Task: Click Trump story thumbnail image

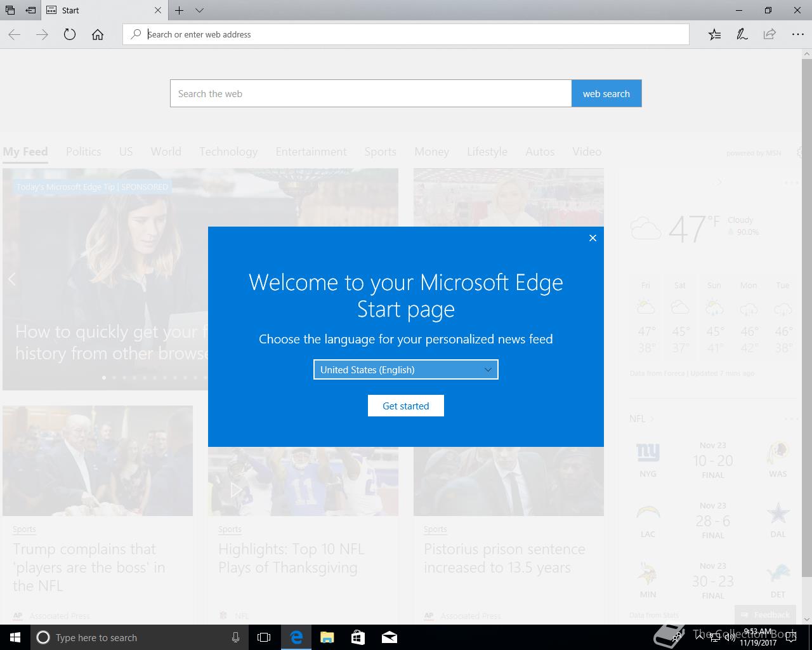Action: point(98,460)
